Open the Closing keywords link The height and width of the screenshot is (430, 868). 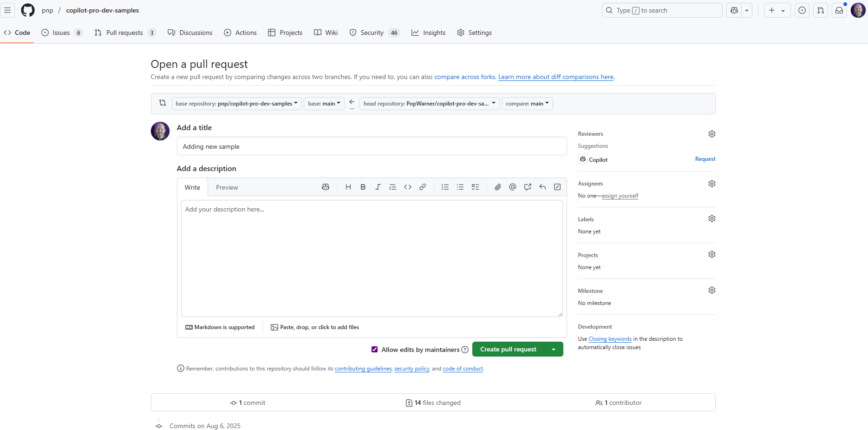[610, 339]
